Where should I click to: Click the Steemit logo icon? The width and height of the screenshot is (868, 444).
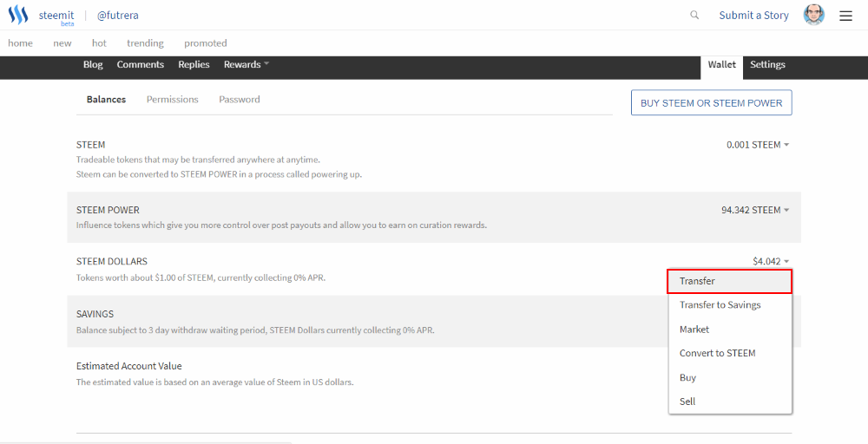click(x=18, y=15)
